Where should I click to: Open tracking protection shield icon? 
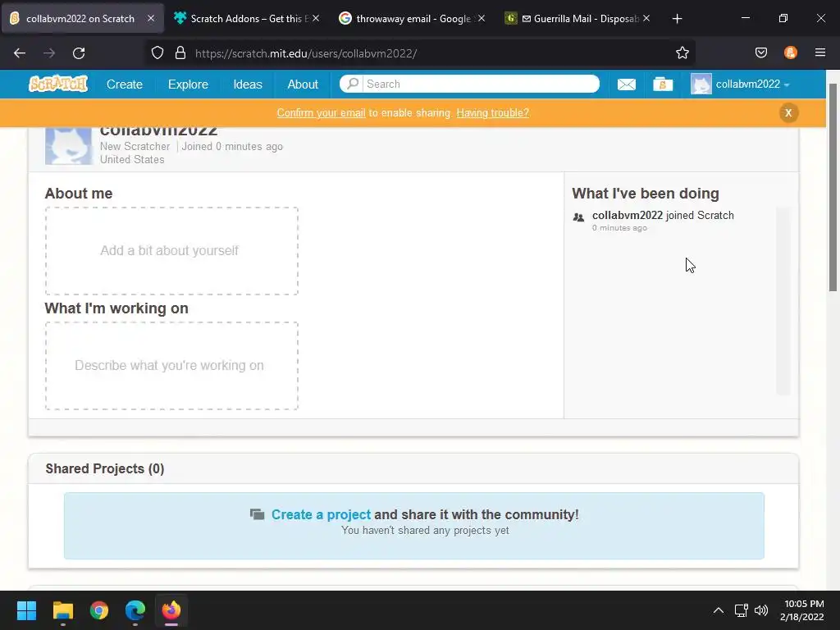click(157, 53)
